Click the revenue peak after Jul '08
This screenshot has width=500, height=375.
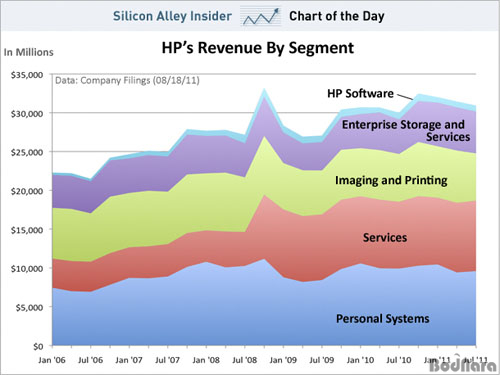tap(264, 89)
